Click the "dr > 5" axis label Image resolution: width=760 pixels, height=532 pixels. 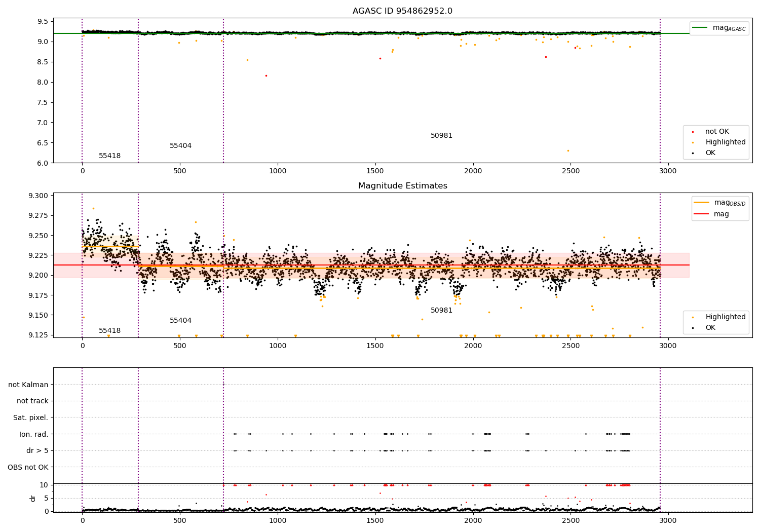coord(37,450)
